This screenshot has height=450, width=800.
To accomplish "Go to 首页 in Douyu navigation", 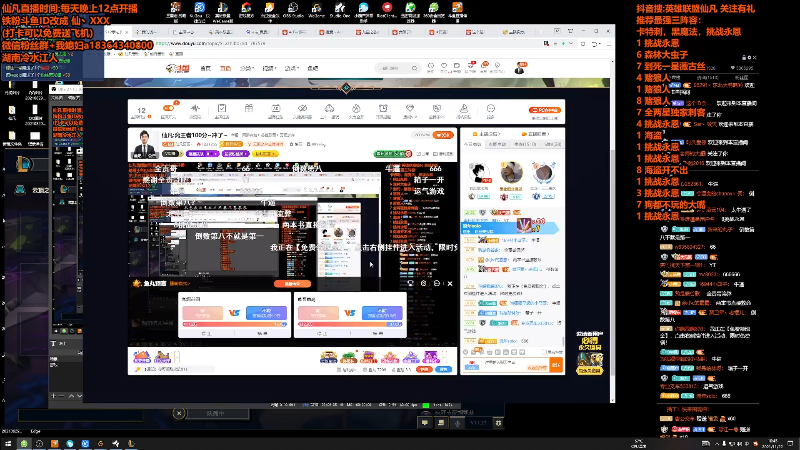I will (206, 68).
